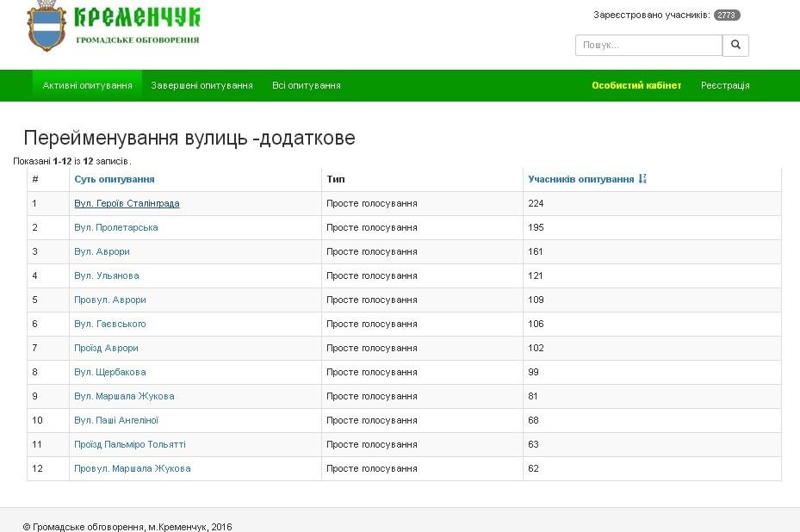Go to Реєстрація page
Image resolution: width=800 pixels, height=532 pixels.
pos(727,85)
